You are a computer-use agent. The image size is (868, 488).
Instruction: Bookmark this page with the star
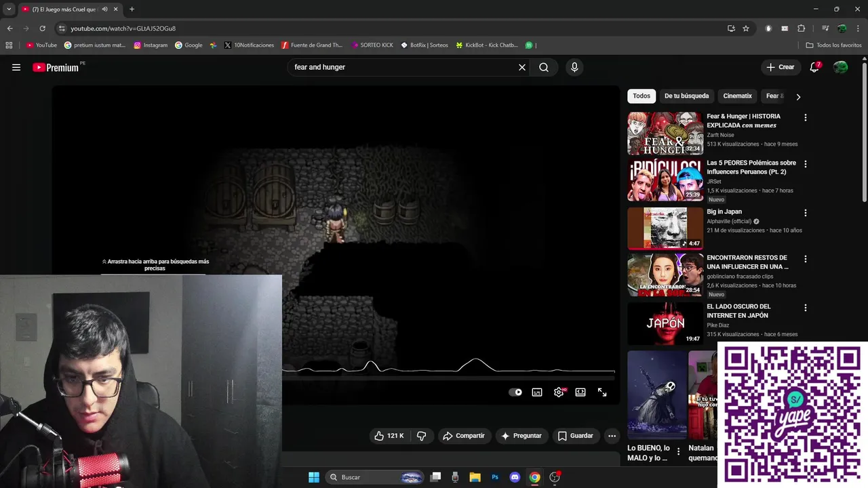[746, 28]
